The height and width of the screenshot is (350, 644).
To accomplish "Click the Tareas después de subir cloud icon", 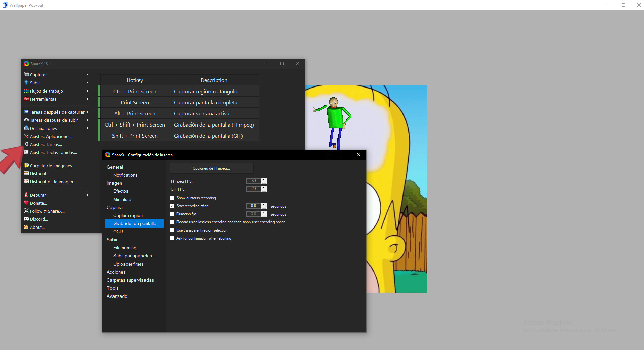I will [26, 120].
